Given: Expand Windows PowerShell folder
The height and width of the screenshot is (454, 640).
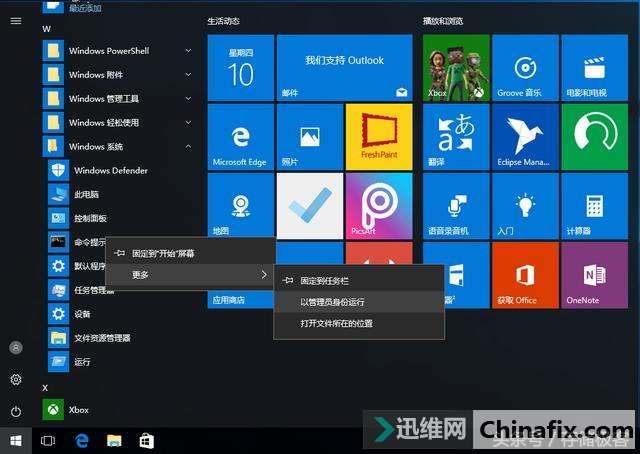Looking at the screenshot, I should click(x=118, y=51).
